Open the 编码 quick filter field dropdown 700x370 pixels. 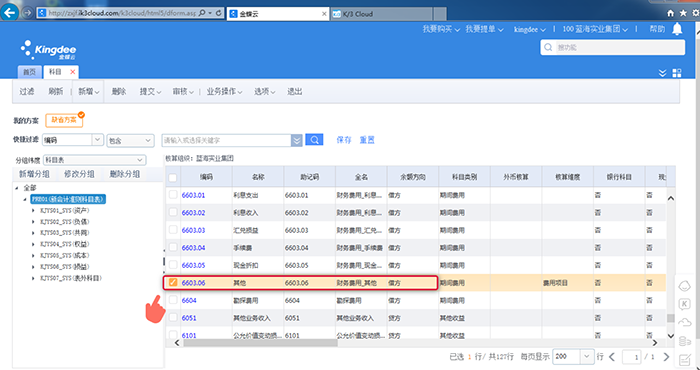point(98,140)
